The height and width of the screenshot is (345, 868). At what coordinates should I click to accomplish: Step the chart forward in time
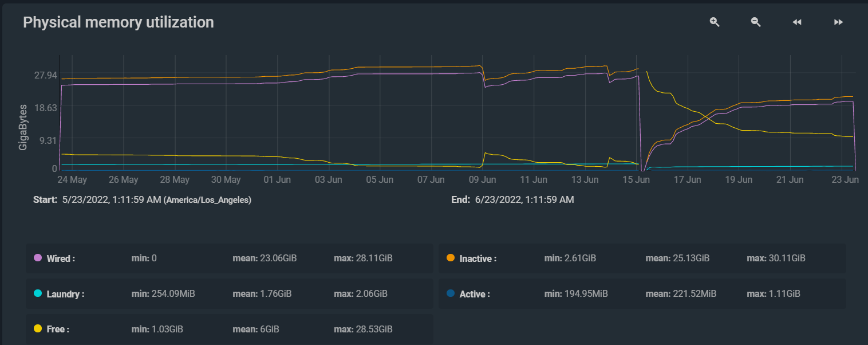(838, 22)
